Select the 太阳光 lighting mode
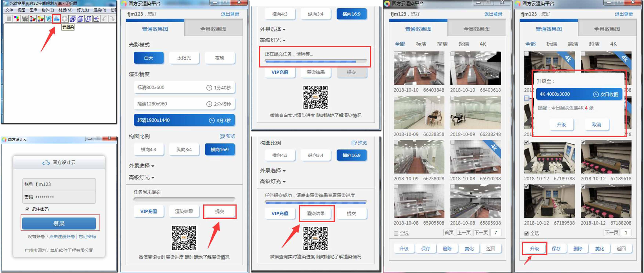This screenshot has width=644, height=273. pyautogui.click(x=184, y=58)
